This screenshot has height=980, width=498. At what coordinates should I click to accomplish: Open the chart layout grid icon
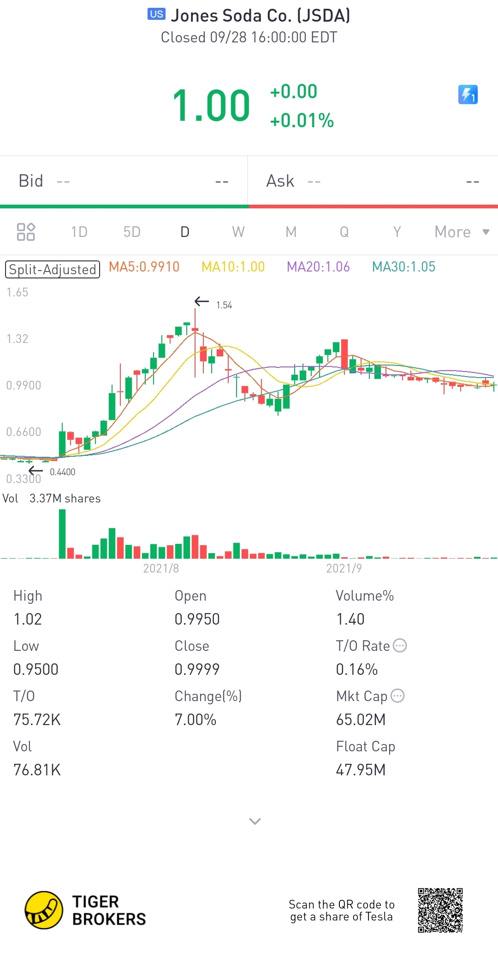(26, 232)
